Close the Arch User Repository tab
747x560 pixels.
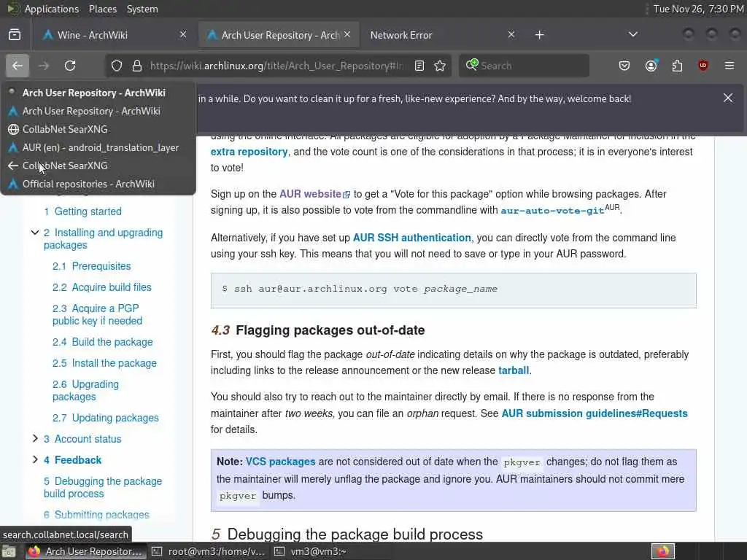coord(347,34)
